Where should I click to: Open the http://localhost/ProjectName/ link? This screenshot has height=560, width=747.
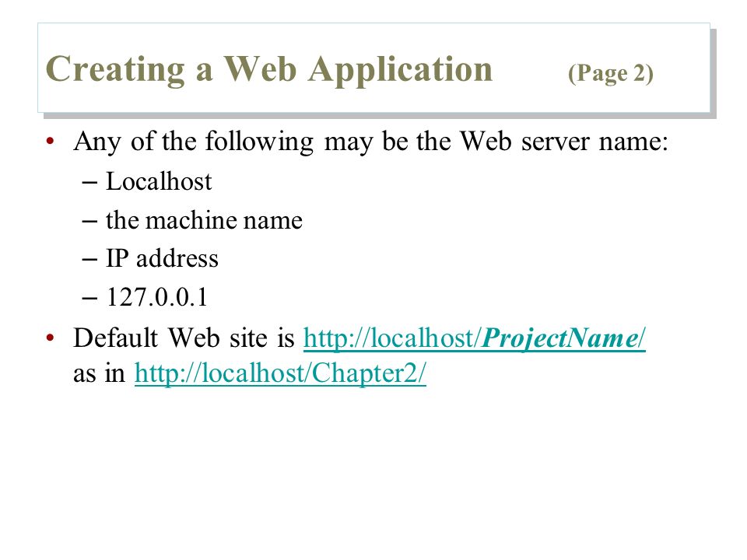pos(475,338)
